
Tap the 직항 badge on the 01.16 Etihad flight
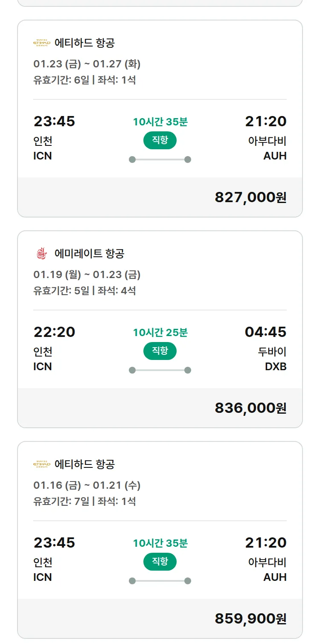click(160, 562)
